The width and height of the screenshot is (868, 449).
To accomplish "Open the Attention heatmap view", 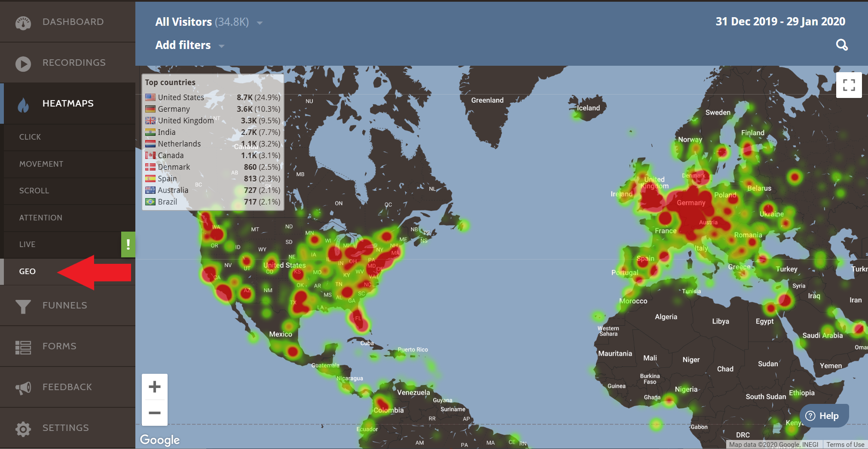I will click(41, 217).
